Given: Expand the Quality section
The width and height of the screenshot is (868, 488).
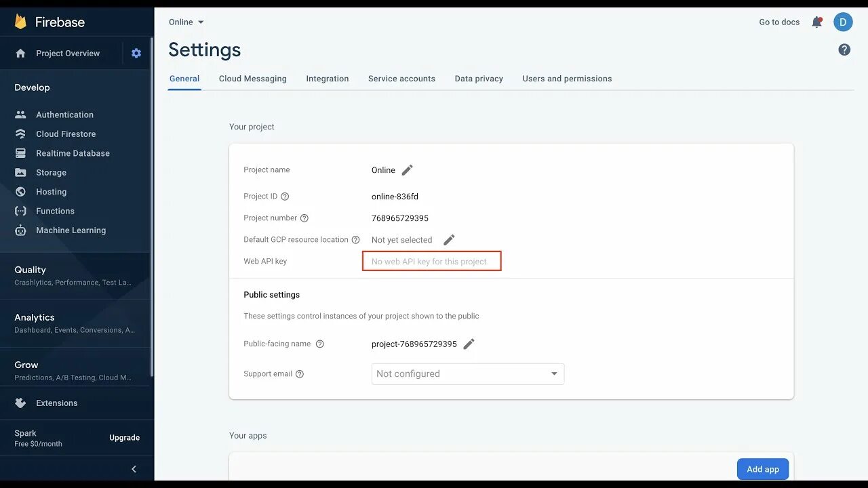Looking at the screenshot, I should click(75, 275).
